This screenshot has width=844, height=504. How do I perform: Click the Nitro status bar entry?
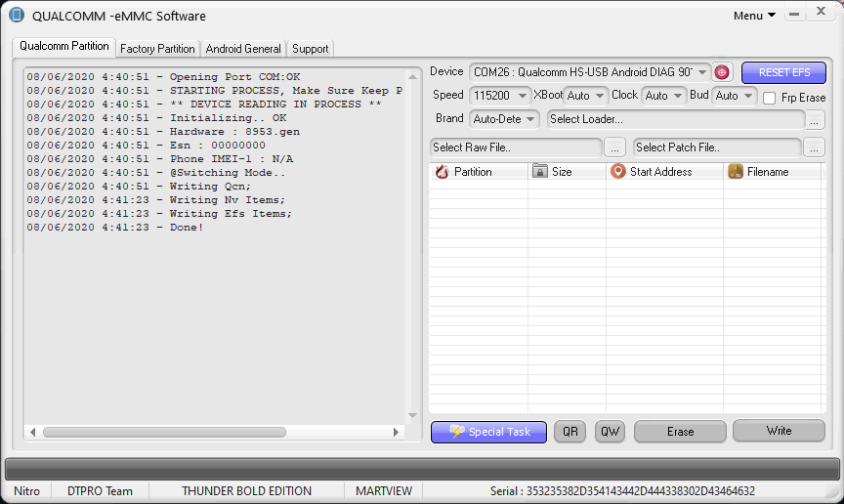click(27, 491)
